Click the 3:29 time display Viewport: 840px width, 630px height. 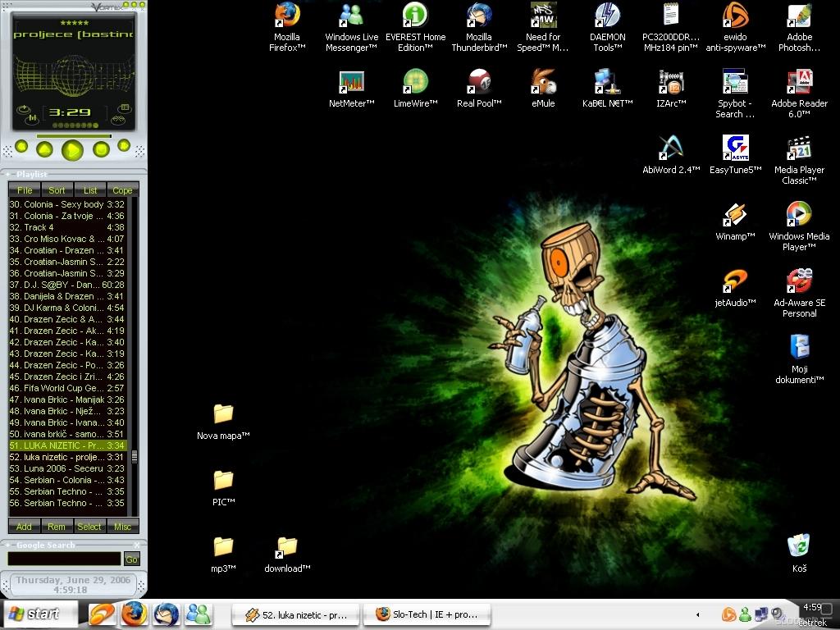70,112
